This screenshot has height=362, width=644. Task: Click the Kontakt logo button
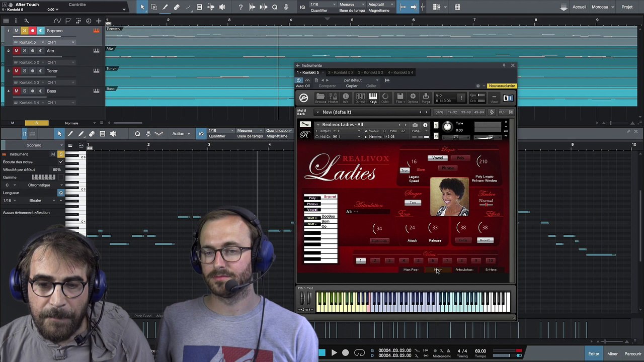303,98
